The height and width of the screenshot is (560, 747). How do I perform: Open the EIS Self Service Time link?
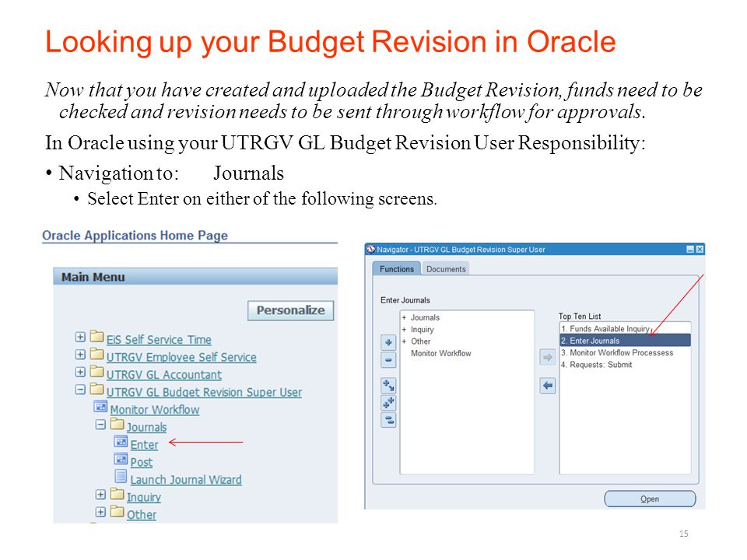pyautogui.click(x=159, y=340)
